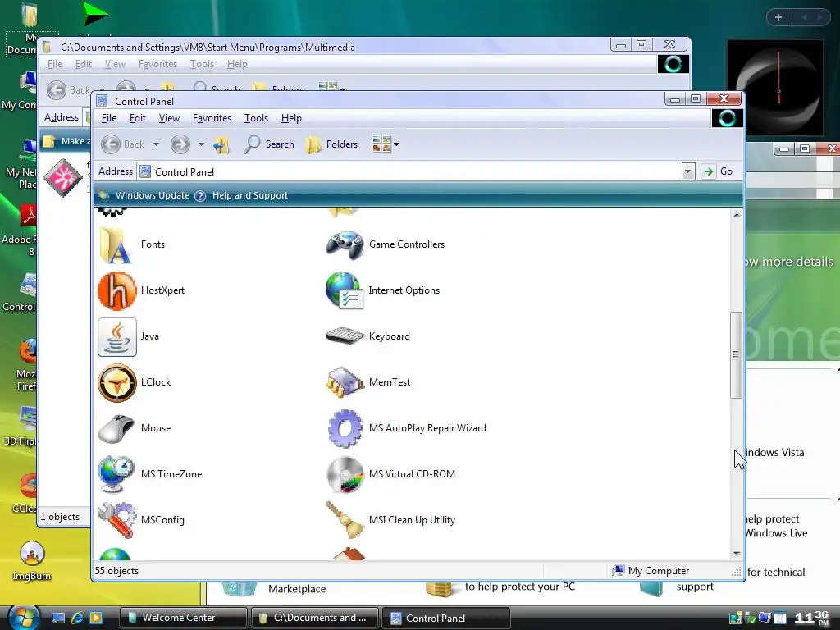
Task: Open the Fonts folder icon
Action: [x=116, y=244]
